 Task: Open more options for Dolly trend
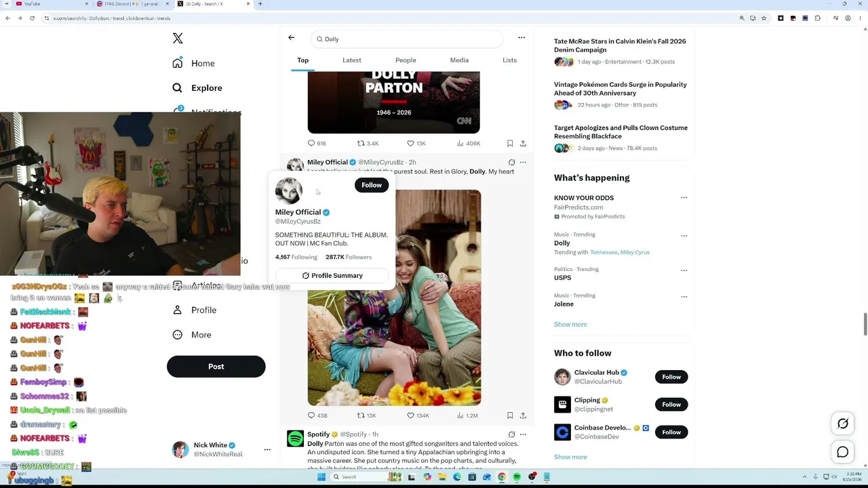coord(684,236)
